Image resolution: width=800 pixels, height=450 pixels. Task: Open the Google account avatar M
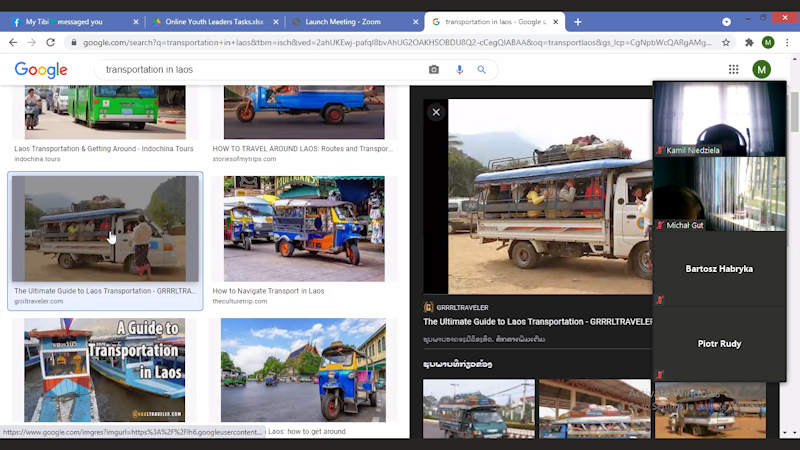pos(761,69)
